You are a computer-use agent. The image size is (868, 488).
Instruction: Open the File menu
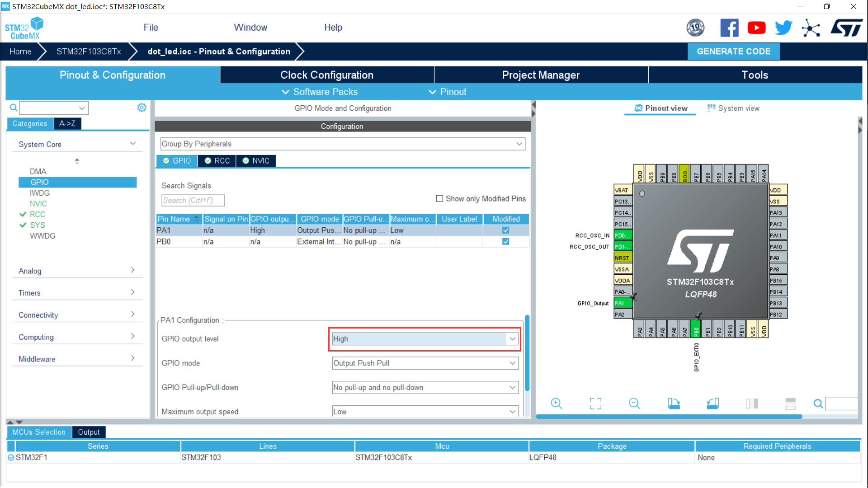tap(151, 28)
